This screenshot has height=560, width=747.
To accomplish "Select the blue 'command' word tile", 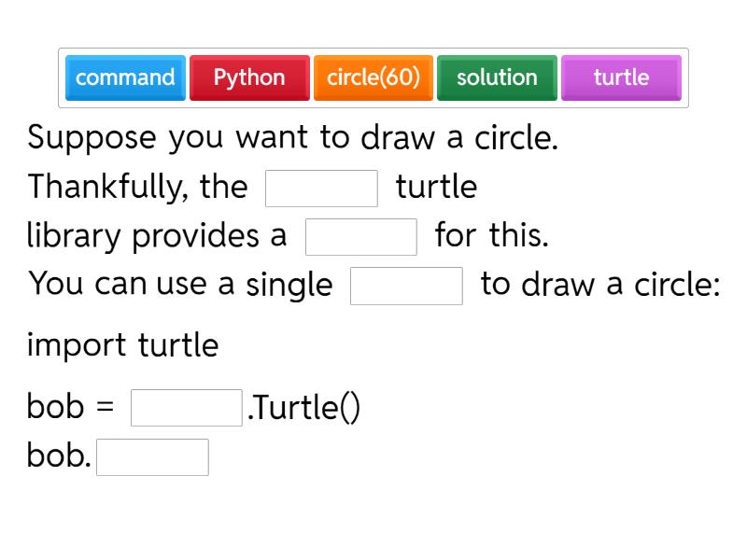I will (125, 78).
